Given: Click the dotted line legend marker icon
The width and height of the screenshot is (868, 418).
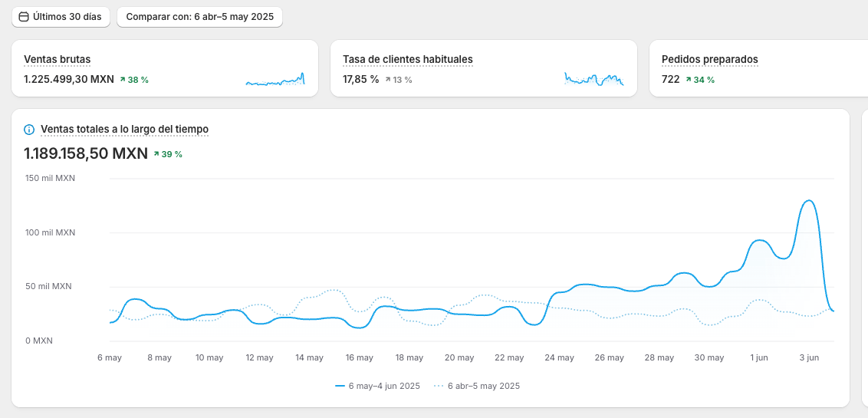Looking at the screenshot, I should [439, 387].
